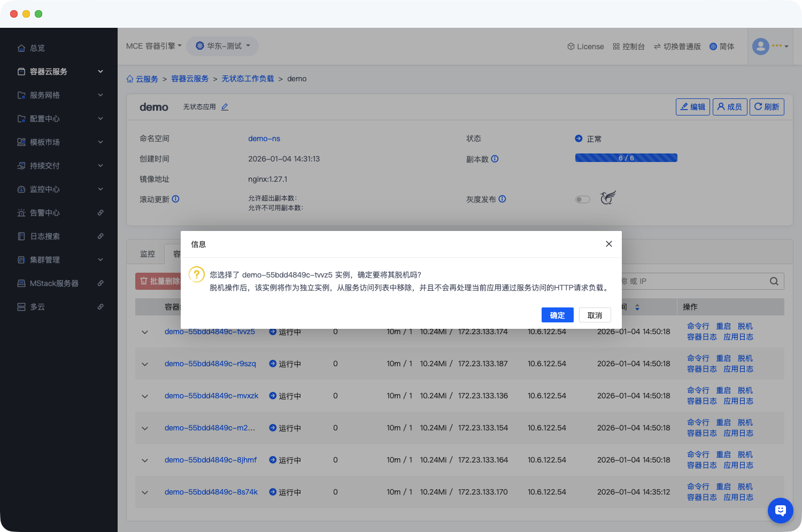Viewport: 802px width, 532px height.
Task: Click the 灰度发布 info icon
Action: (502, 199)
